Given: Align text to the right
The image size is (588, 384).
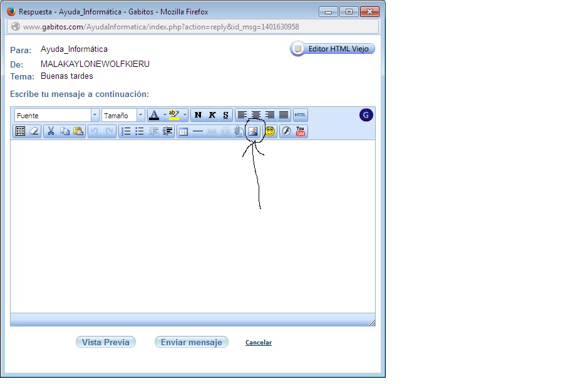Looking at the screenshot, I should coord(270,115).
